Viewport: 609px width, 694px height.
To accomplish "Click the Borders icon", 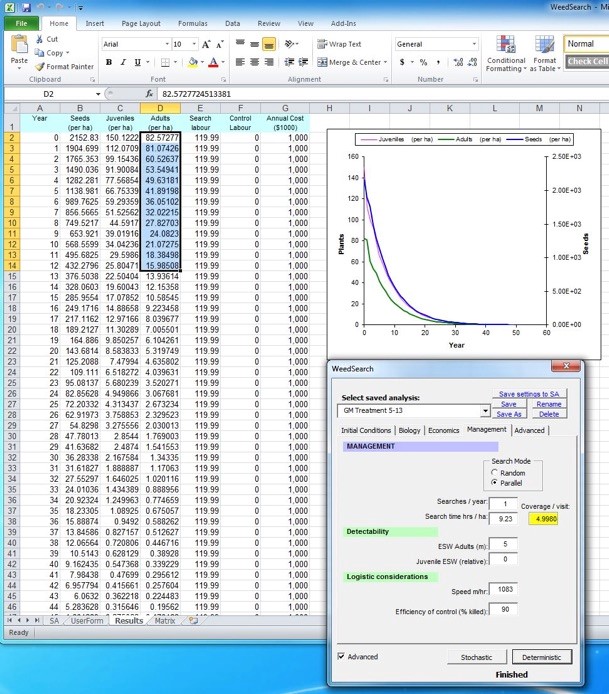I will (165, 62).
